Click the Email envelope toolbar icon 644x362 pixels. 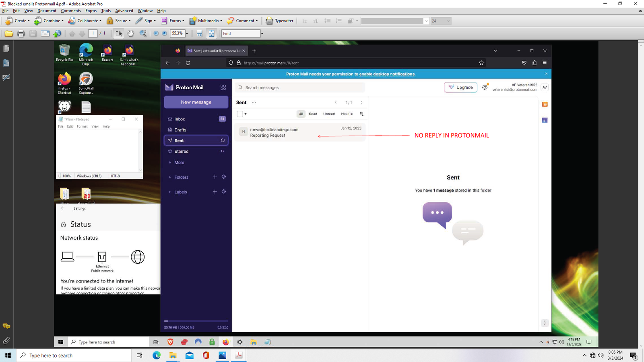(x=45, y=34)
